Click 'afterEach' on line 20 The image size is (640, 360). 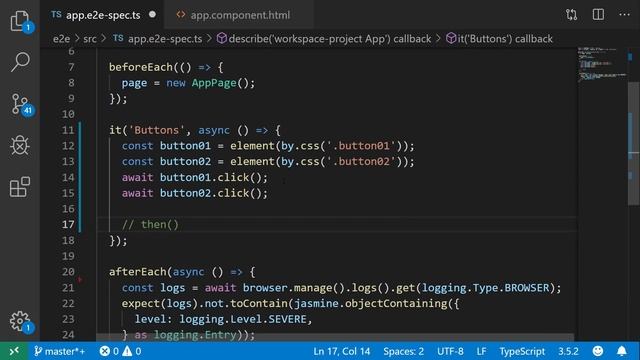click(138, 272)
